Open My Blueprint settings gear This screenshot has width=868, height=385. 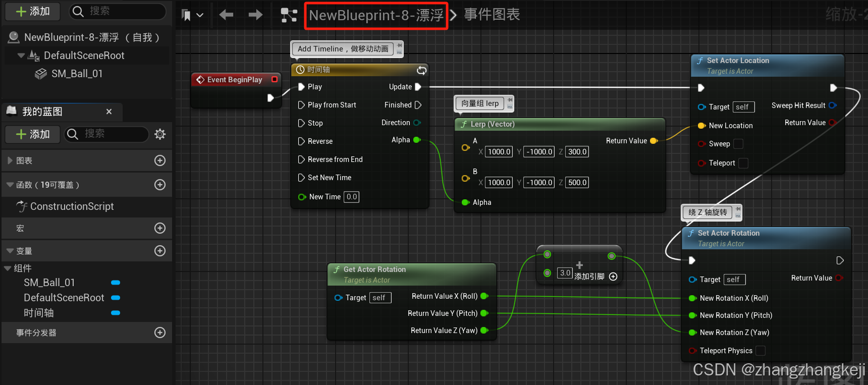point(160,134)
